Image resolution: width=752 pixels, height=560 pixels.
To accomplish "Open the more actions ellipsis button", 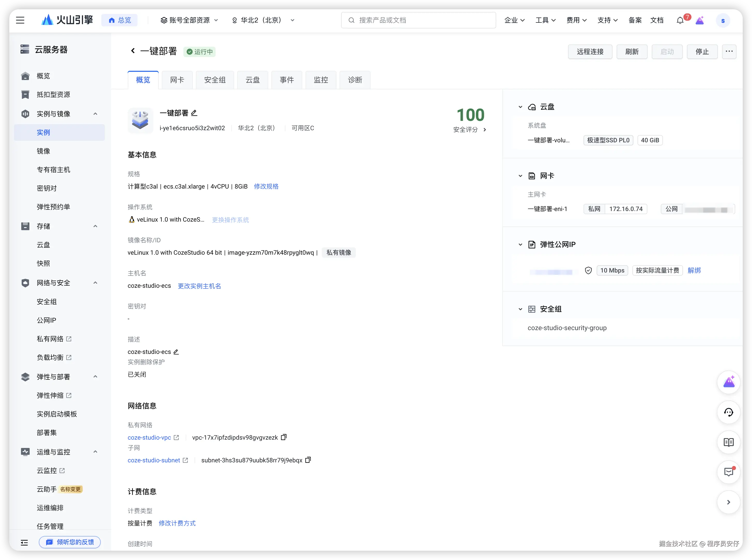I will click(x=729, y=51).
